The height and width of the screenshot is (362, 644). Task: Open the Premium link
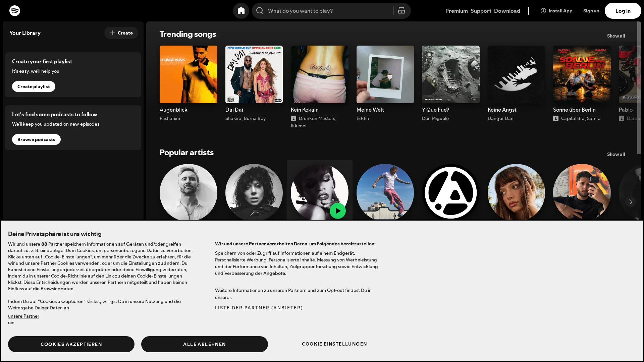pyautogui.click(x=457, y=11)
